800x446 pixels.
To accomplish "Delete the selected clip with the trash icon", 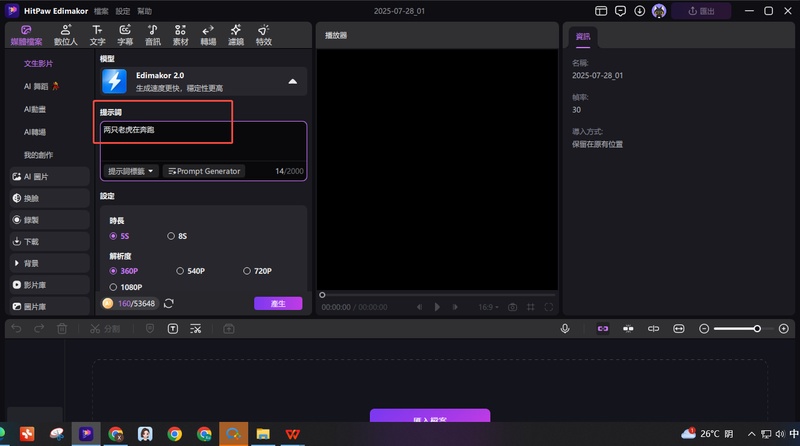I will 62,329.
